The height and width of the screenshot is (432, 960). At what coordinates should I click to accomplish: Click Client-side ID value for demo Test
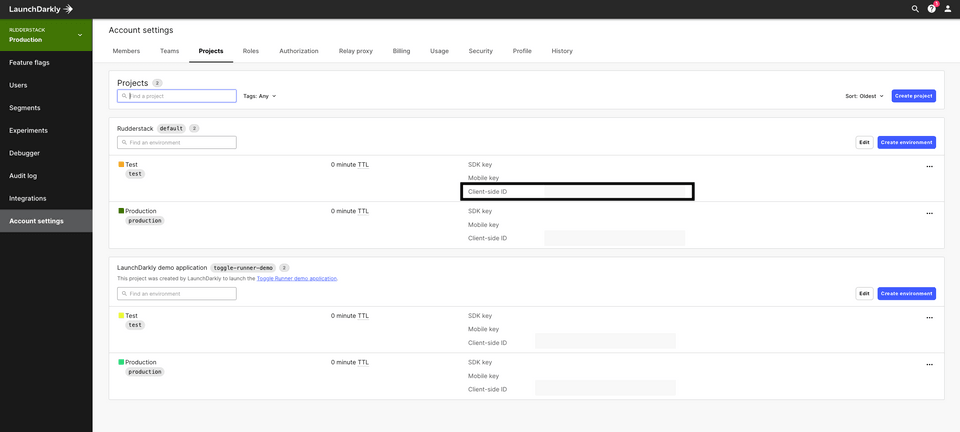pyautogui.click(x=605, y=341)
